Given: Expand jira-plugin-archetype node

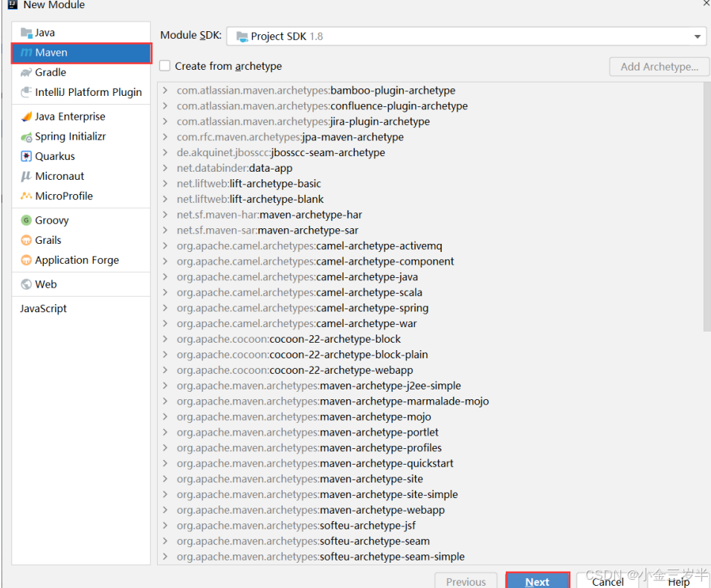Looking at the screenshot, I should [166, 121].
